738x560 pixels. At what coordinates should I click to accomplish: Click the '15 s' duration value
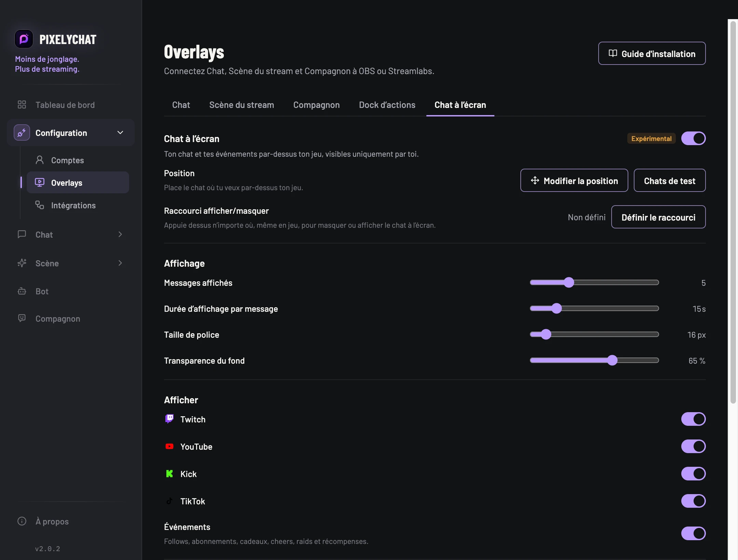pyautogui.click(x=699, y=309)
